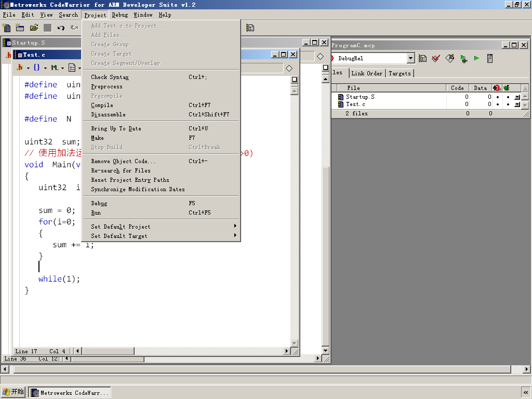The image size is (532, 399).
Task: Click Metrowerks CodeWarrior taskbar button
Action: 70,393
